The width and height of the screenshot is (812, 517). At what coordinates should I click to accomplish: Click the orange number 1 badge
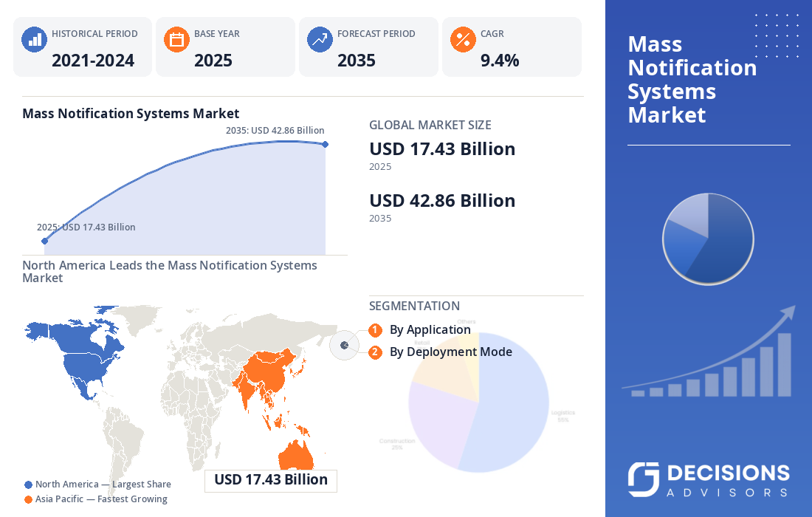(376, 330)
